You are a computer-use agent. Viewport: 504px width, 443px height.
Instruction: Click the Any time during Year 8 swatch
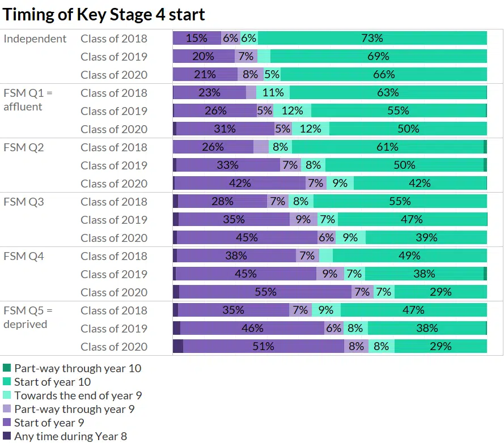[7, 436]
